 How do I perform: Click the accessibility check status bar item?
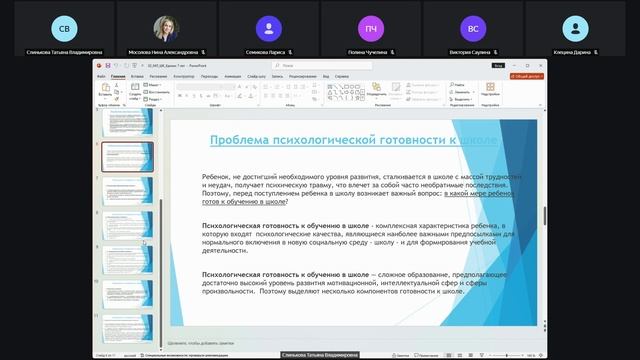tap(184, 356)
